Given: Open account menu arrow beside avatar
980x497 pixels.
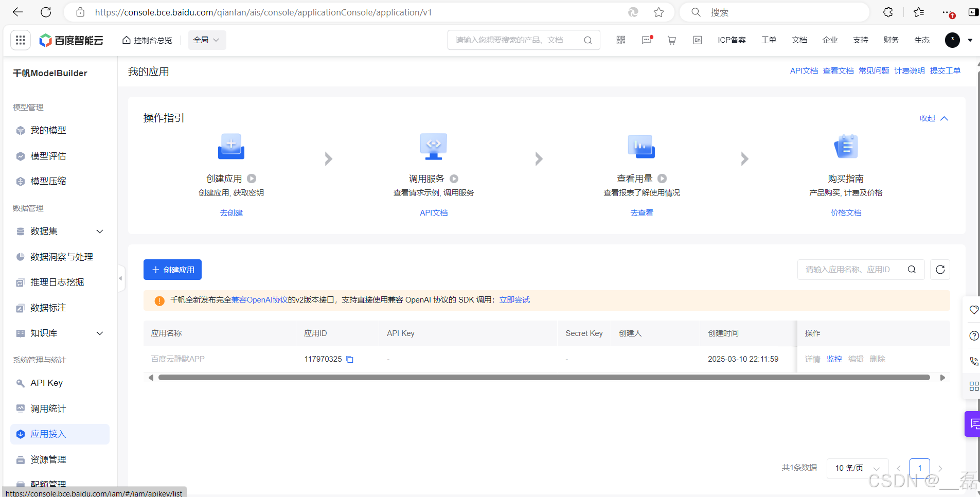Looking at the screenshot, I should coord(970,40).
